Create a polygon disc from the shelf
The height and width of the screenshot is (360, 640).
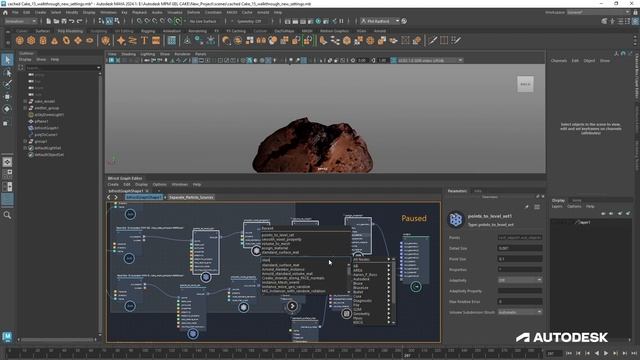89,40
